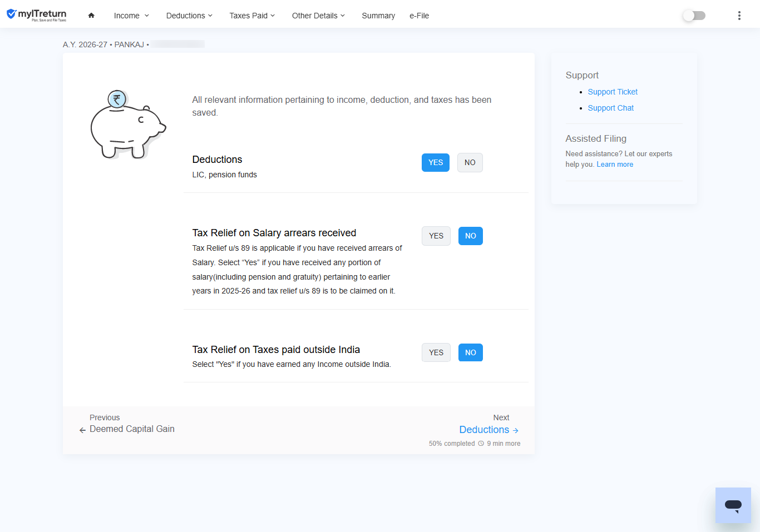Open the chat widget bubble
Image resolution: width=760 pixels, height=532 pixels.
point(733,505)
